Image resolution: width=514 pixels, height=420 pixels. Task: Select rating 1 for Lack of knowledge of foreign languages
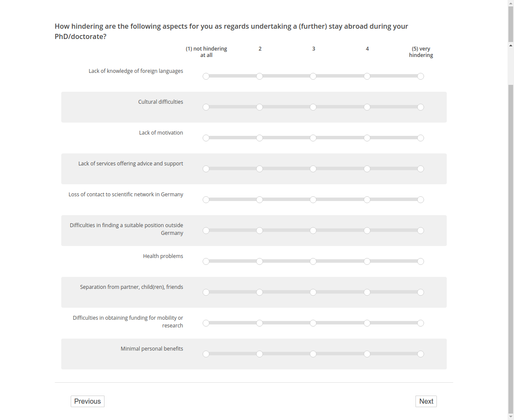point(206,76)
